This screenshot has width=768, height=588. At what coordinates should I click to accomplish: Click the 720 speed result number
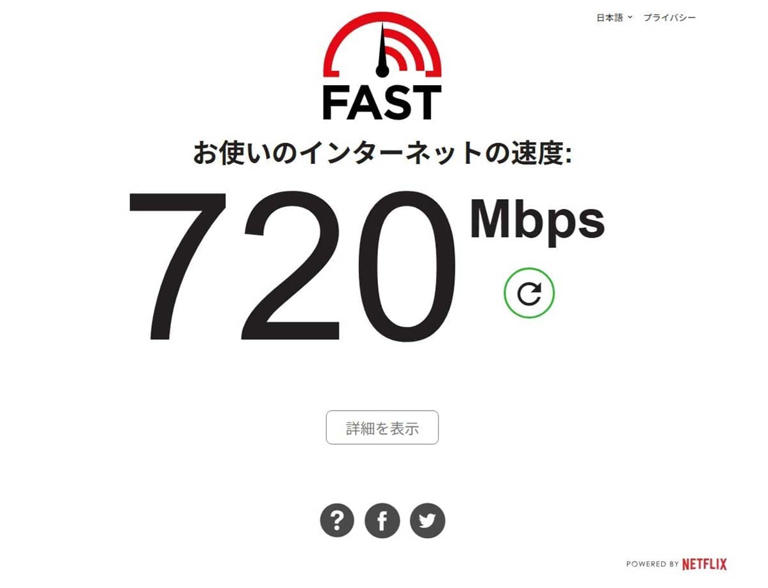coord(292,266)
